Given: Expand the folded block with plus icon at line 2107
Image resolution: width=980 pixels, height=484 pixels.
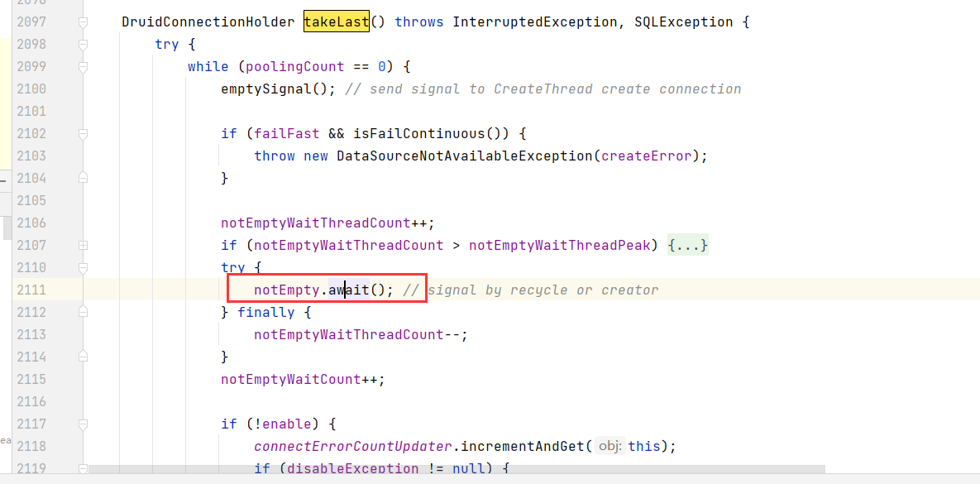Looking at the screenshot, I should [84, 246].
